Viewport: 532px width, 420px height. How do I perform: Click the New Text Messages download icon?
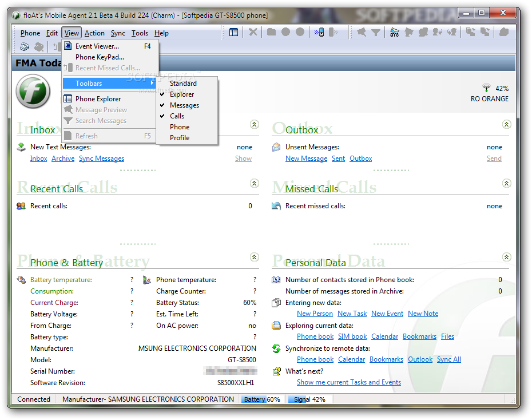coord(21,147)
